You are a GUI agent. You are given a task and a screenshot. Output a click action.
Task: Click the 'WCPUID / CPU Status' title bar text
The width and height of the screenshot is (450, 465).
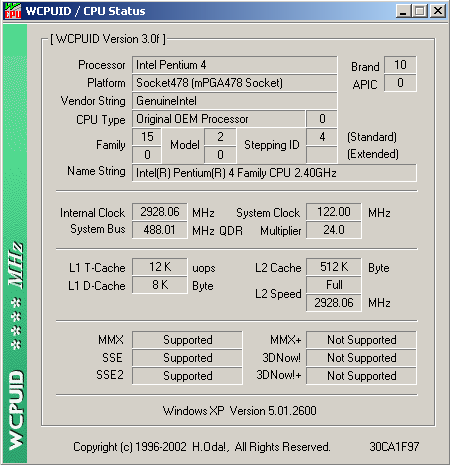pos(86,11)
